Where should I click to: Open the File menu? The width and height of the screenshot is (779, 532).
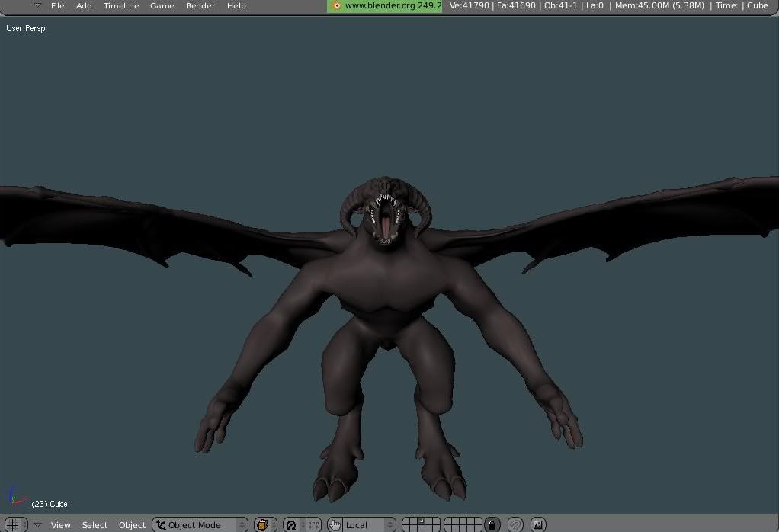tap(57, 5)
